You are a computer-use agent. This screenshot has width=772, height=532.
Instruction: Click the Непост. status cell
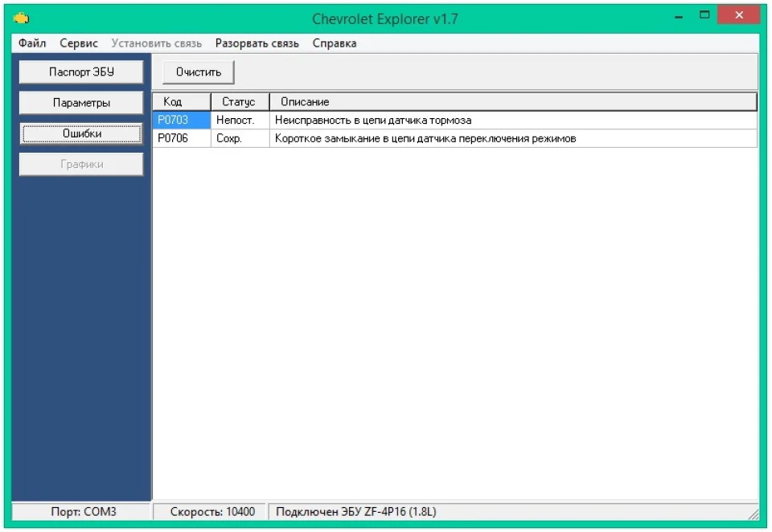pos(240,120)
